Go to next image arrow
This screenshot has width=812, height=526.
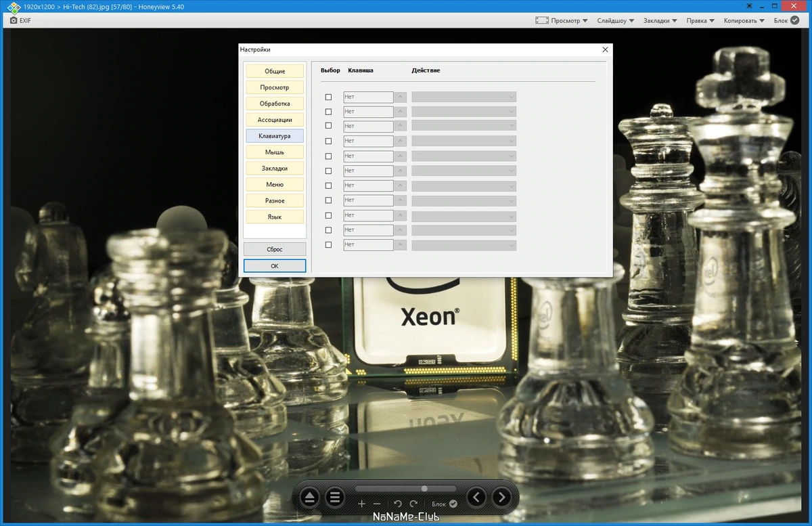coord(501,498)
